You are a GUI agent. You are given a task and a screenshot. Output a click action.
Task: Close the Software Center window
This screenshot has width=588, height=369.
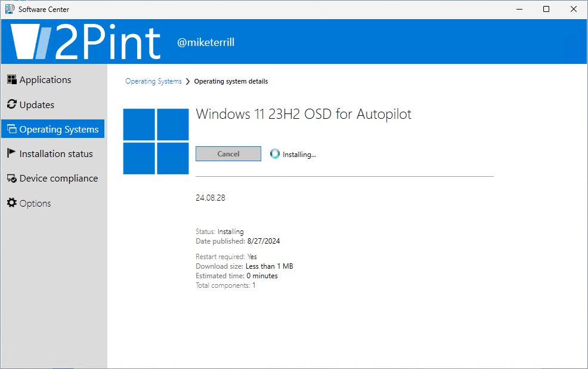click(573, 9)
